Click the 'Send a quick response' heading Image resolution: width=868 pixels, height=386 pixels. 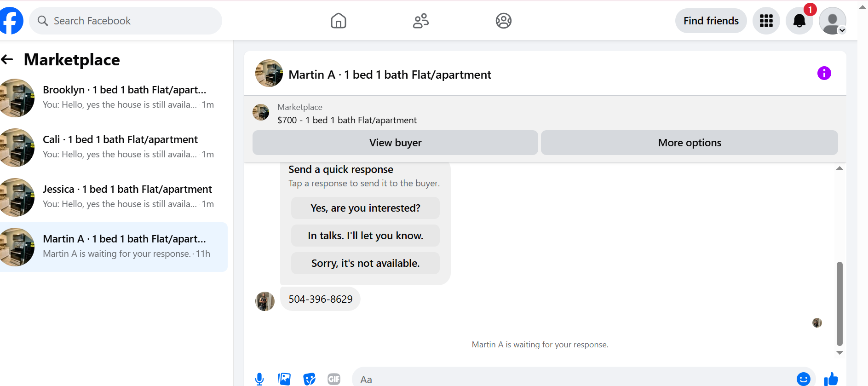pos(341,169)
